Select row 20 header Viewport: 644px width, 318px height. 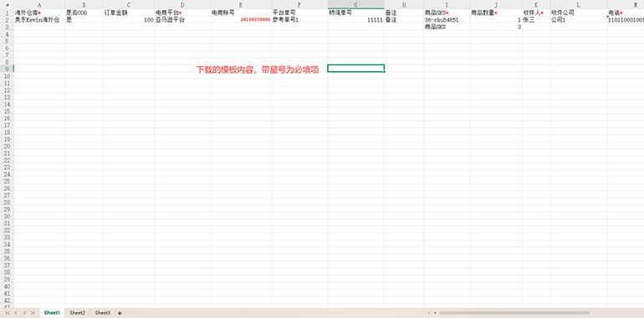[7, 146]
